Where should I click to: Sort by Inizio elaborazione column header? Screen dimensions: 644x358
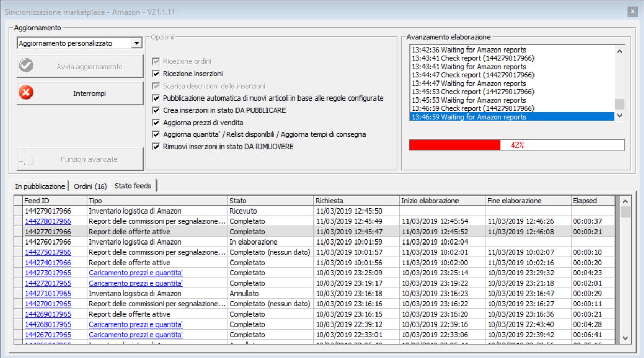(x=442, y=201)
